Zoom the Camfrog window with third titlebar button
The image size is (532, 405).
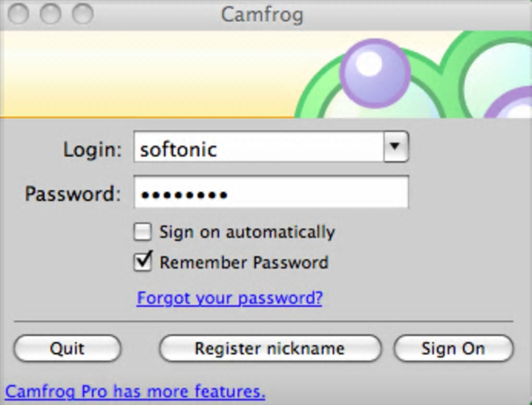point(82,14)
